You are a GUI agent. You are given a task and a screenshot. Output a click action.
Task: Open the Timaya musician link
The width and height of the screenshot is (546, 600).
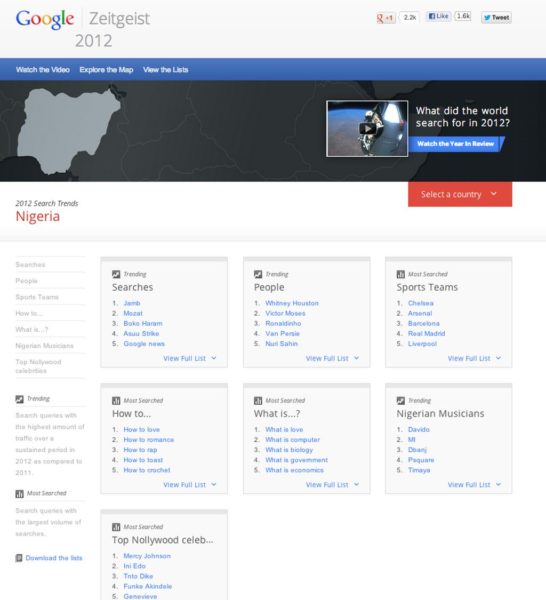pos(419,470)
